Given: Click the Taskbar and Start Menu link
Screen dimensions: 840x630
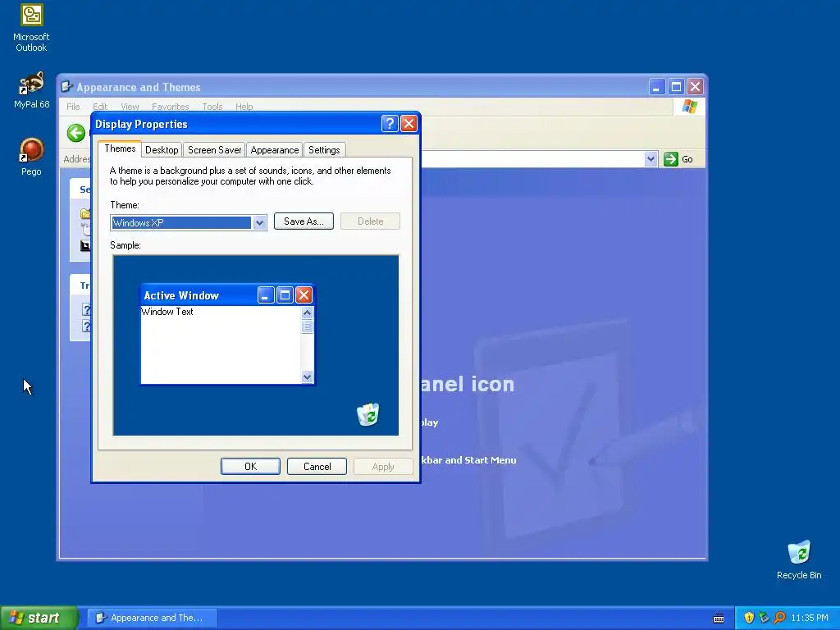Looking at the screenshot, I should [469, 459].
